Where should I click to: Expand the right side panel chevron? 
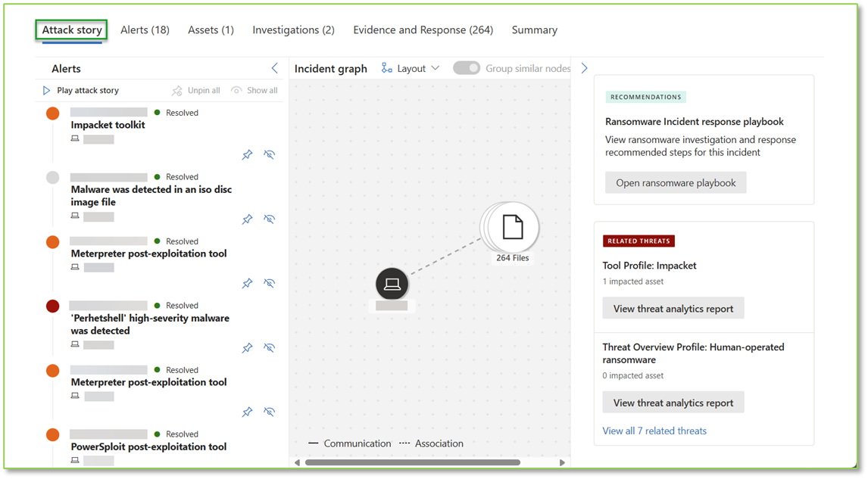[584, 67]
